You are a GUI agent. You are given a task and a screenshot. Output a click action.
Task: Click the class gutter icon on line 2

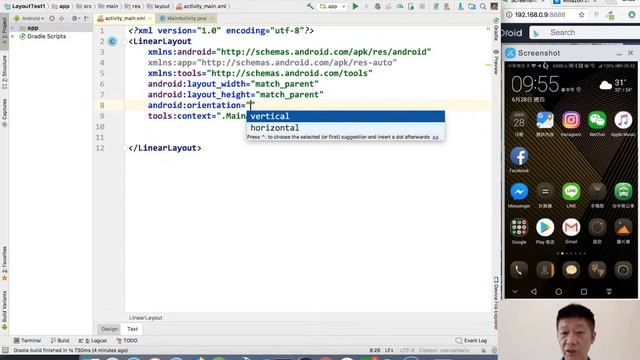[112, 41]
